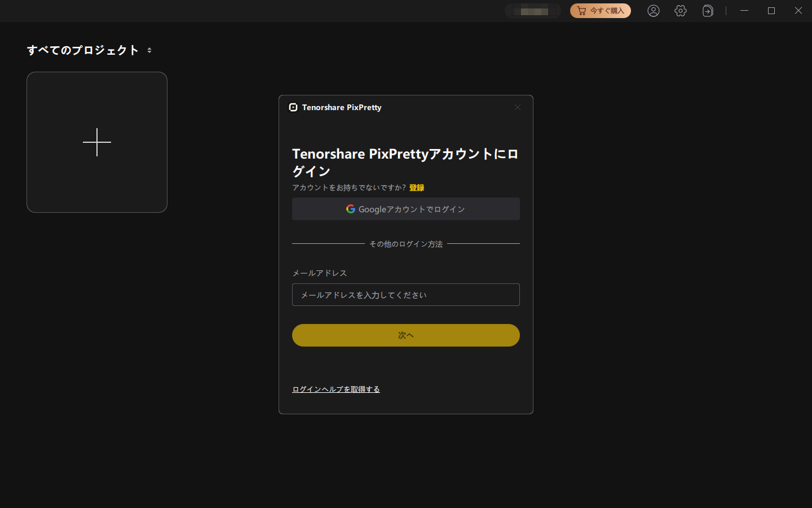The height and width of the screenshot is (508, 812).
Task: Open the user account profile icon
Action: point(653,11)
